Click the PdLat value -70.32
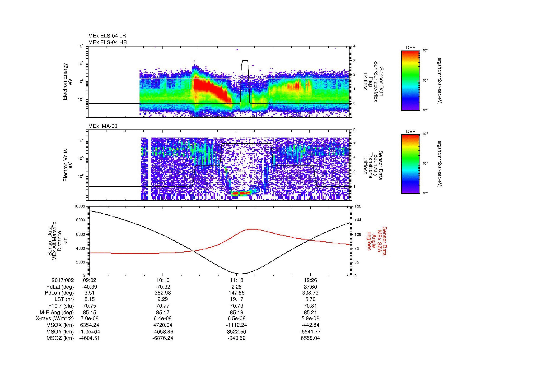Screen dimensions: 555x392 163,287
